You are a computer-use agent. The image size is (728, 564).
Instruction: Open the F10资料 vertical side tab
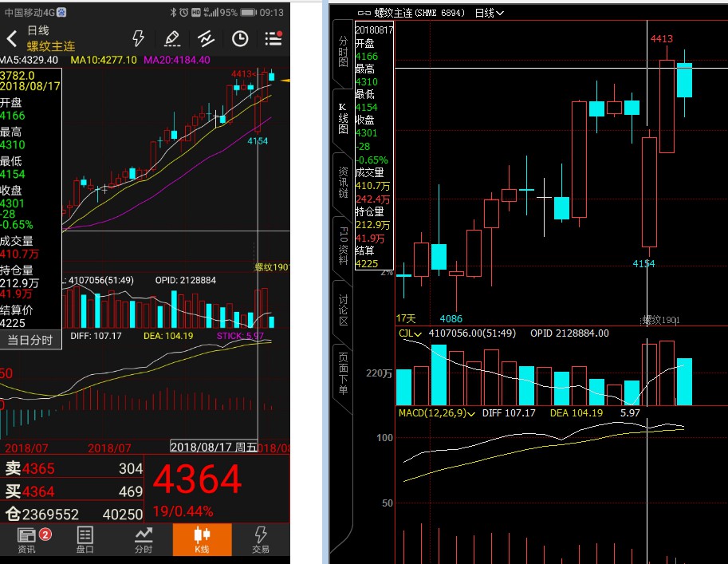point(343,244)
